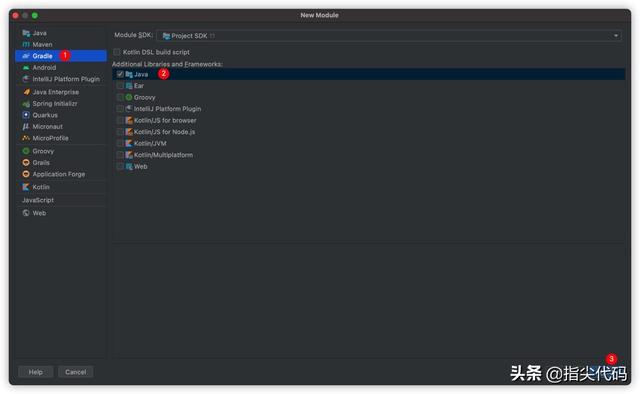
Task: Choose the Kotlin icon in sidebar
Action: coord(26,187)
